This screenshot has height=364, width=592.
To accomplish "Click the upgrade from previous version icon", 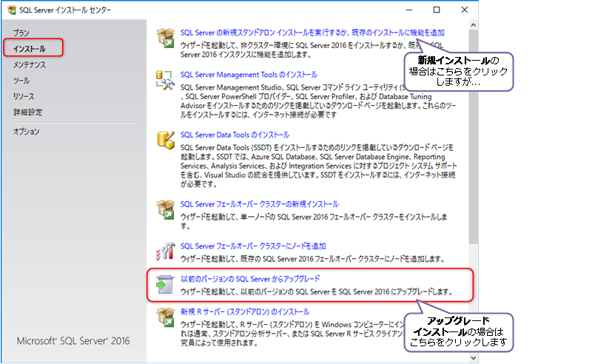I will pyautogui.click(x=165, y=284).
